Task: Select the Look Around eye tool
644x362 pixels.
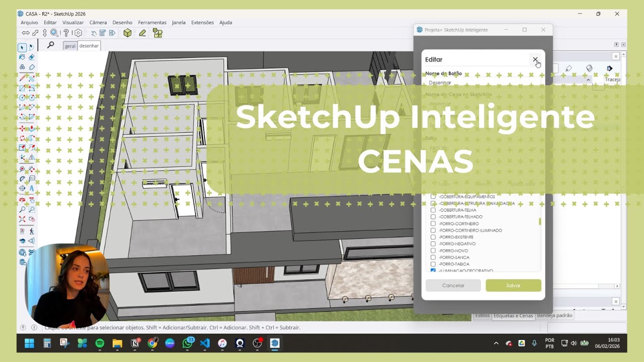Action: pyautogui.click(x=22, y=241)
